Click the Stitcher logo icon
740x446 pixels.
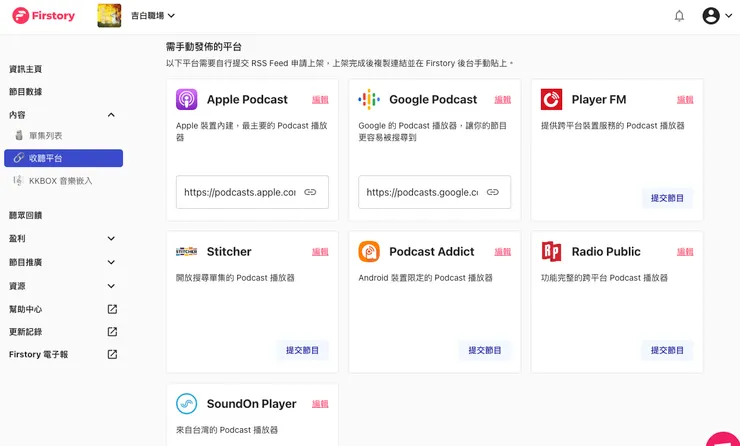[186, 252]
